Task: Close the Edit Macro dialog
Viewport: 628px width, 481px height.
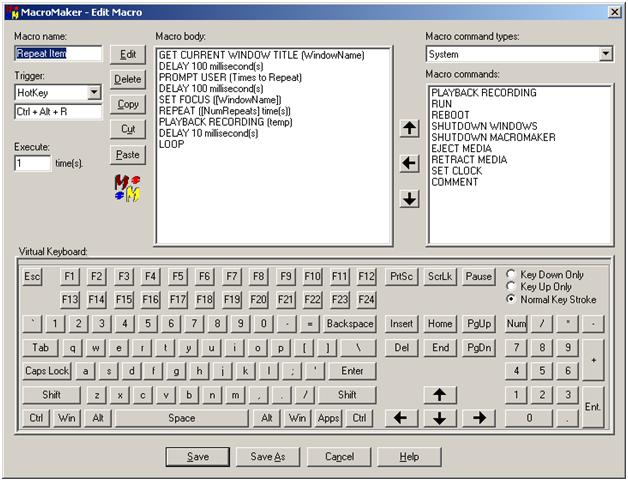Action: click(x=614, y=12)
